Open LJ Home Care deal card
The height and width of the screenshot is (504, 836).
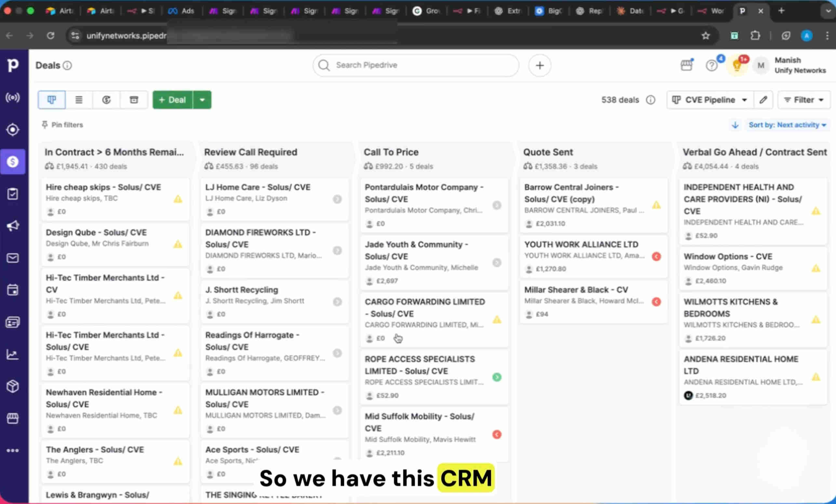point(275,199)
